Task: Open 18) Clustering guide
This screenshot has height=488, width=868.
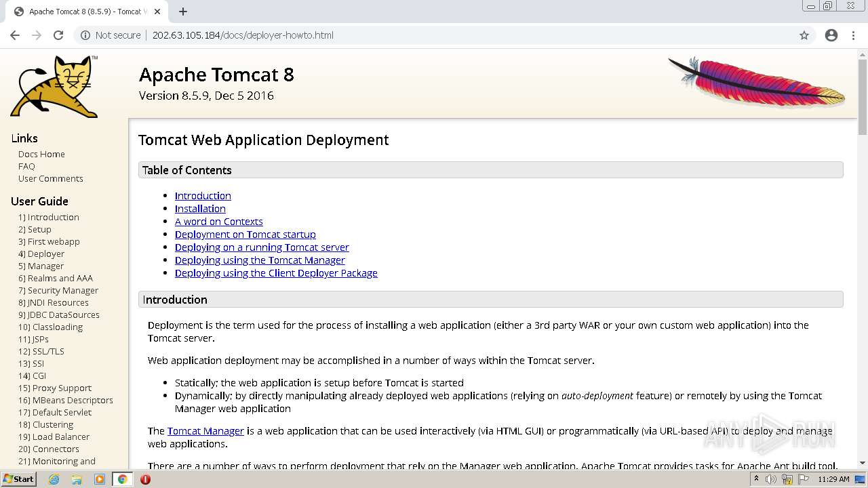Action: pos(45,424)
